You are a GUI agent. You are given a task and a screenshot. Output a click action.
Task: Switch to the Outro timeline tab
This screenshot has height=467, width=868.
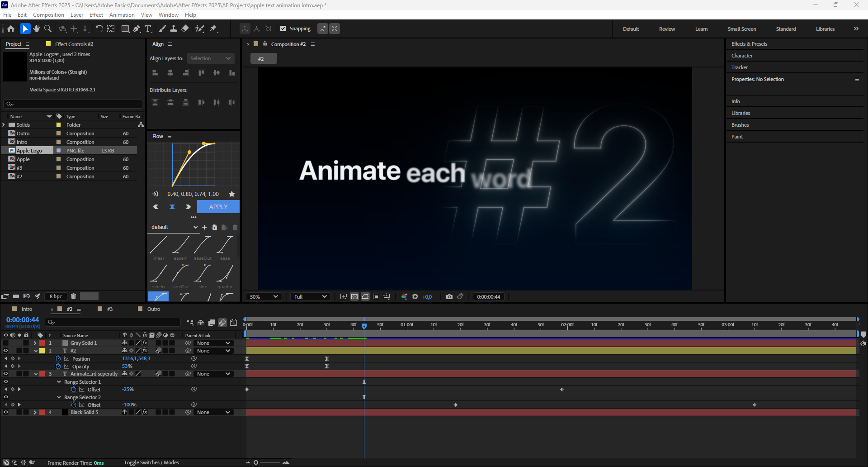click(x=153, y=309)
